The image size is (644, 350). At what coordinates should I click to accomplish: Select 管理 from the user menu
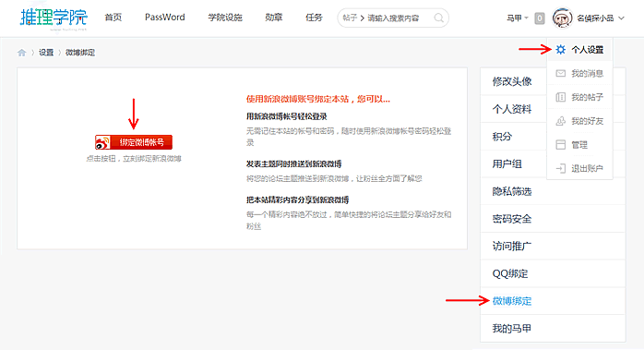point(579,145)
